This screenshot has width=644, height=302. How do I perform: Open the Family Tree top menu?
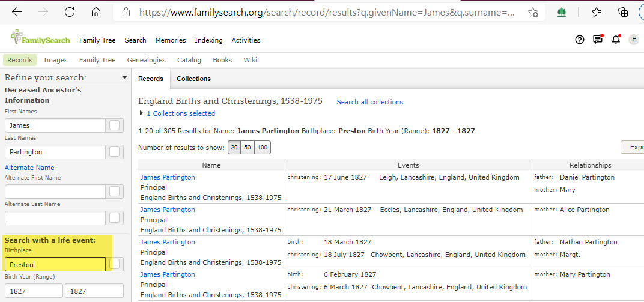97,40
